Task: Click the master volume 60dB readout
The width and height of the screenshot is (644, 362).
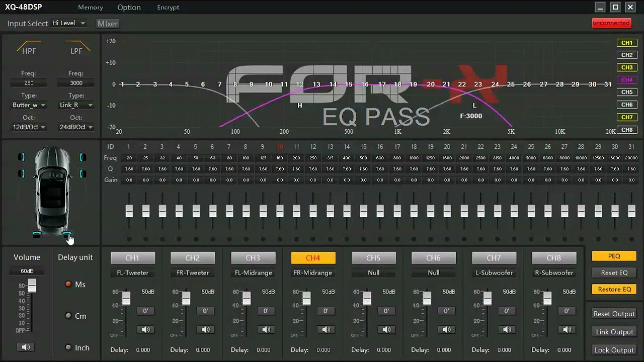Action: [x=27, y=271]
